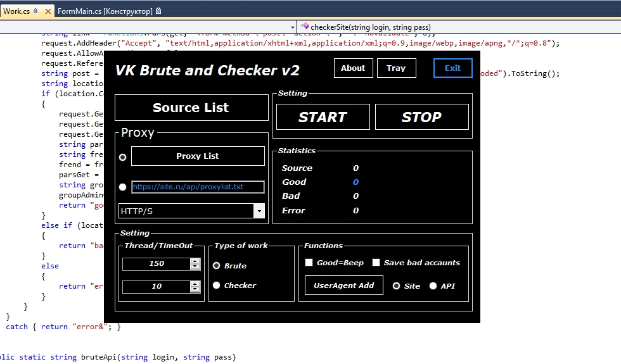Screen dimensions: 621x364
Task: Open the checkerSite member dropdown
Action: (x=456, y=27)
